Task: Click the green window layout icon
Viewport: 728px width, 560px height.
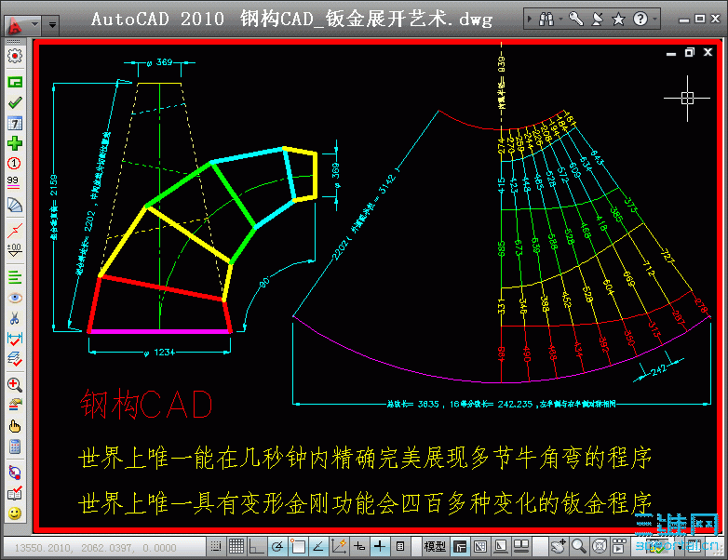Action: (15, 82)
